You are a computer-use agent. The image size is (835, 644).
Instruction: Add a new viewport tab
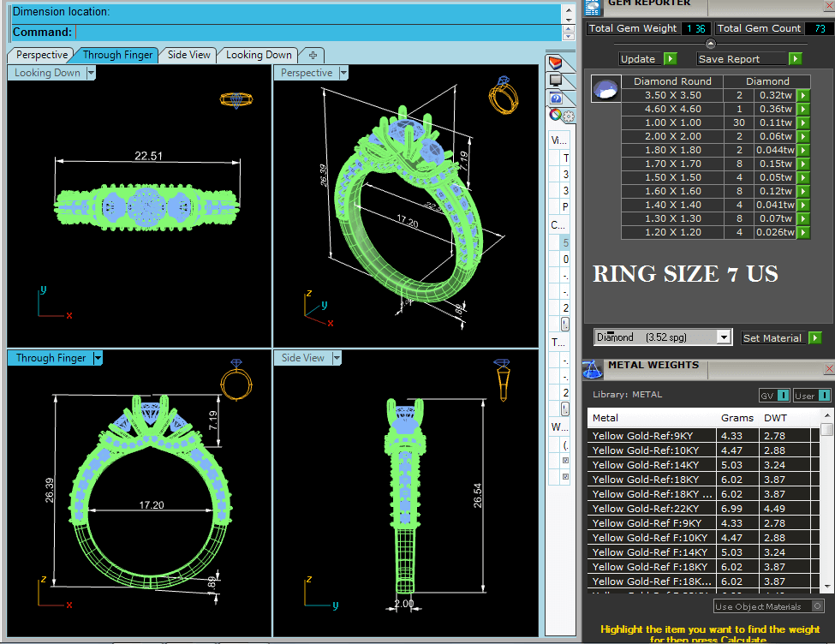click(x=313, y=55)
